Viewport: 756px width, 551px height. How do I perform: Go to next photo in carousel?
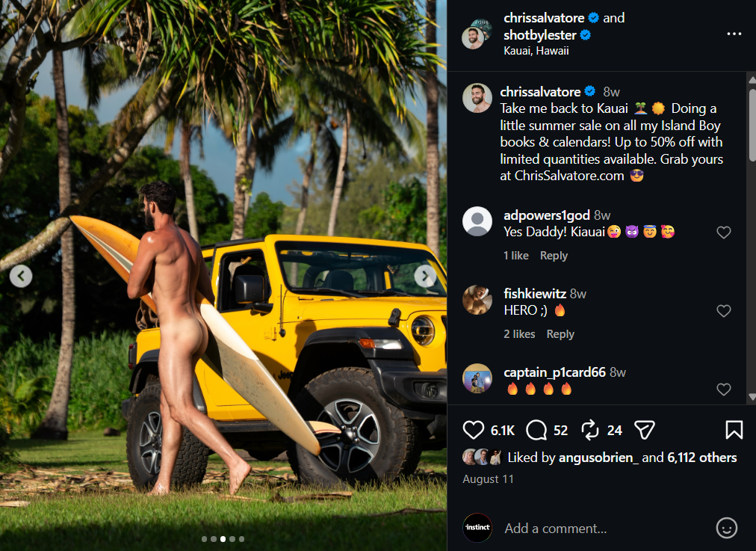425,276
